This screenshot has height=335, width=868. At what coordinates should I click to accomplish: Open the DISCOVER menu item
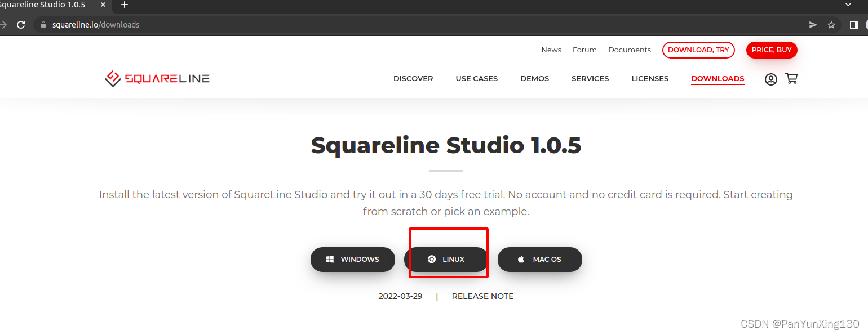[x=413, y=79]
